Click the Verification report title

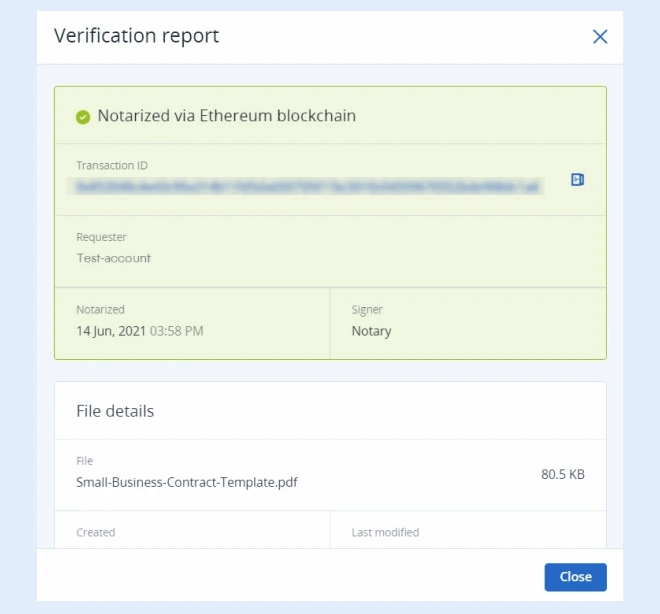136,37
